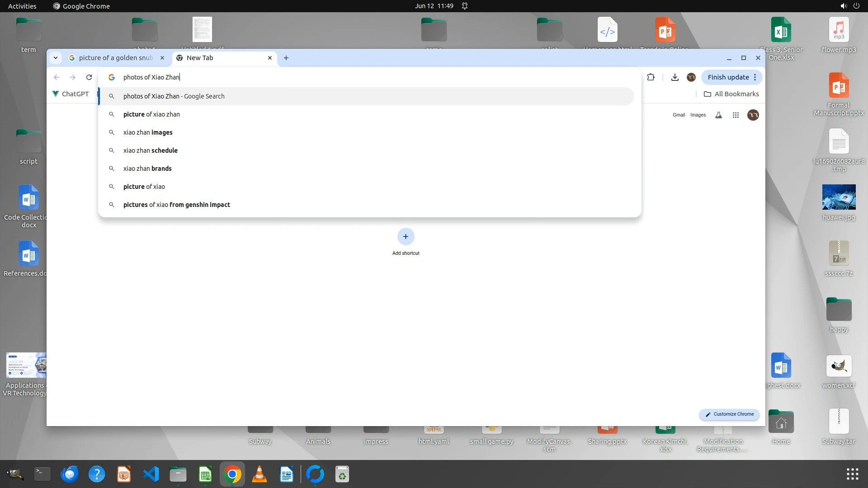868x488 pixels.
Task: Open the Chrome profile avatar in toolbar
Action: 691,77
